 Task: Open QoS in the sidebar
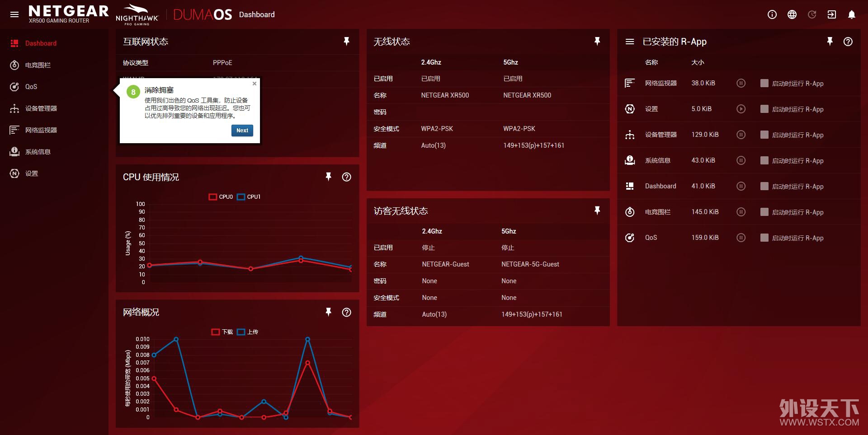[x=54, y=87]
